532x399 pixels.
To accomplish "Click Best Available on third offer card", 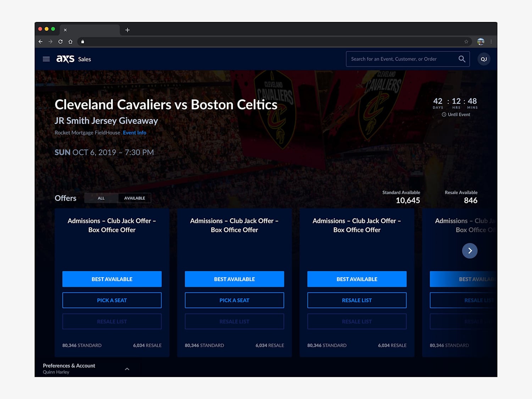I will coord(357,279).
